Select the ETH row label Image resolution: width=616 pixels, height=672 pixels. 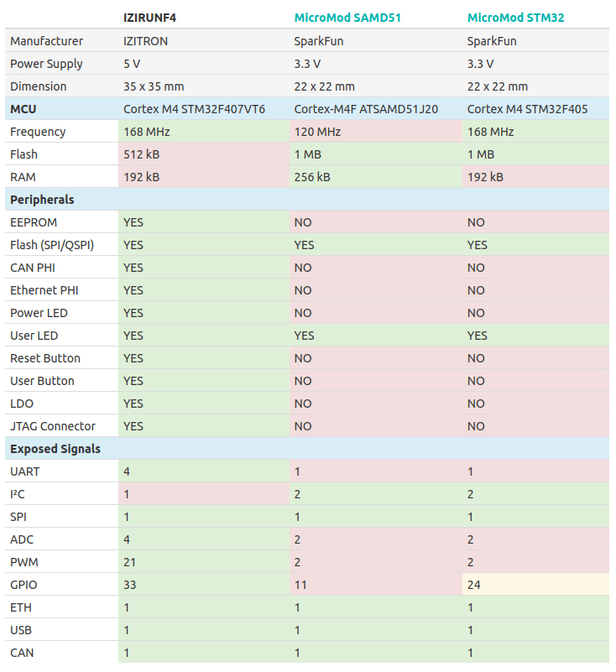(21, 607)
